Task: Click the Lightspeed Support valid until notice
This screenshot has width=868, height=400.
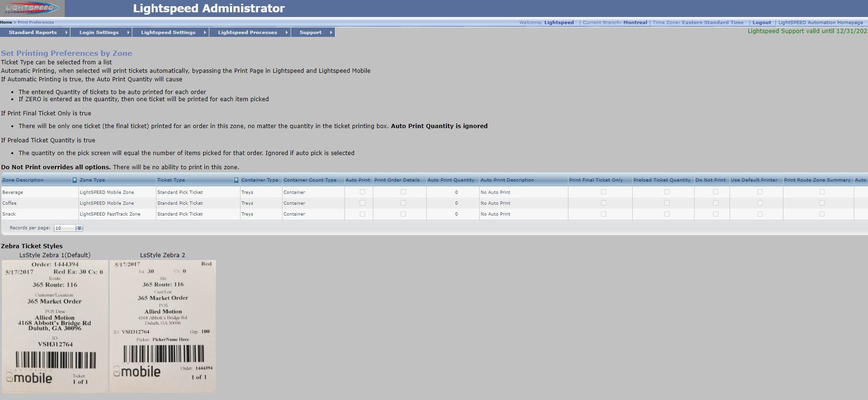Action: (x=808, y=31)
